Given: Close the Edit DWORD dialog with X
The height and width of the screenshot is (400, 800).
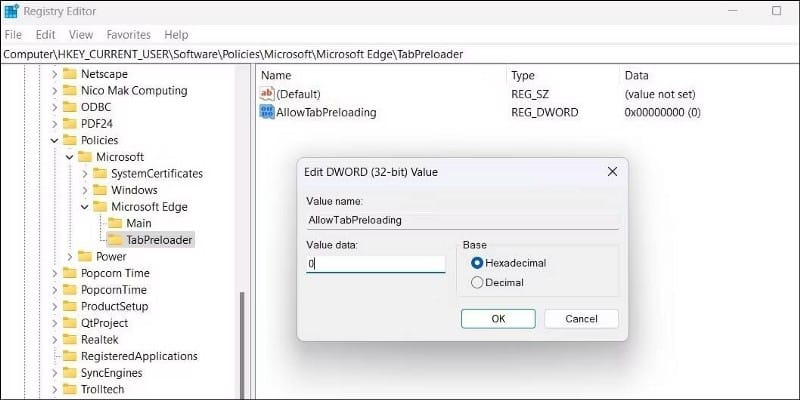Looking at the screenshot, I should click(x=612, y=172).
